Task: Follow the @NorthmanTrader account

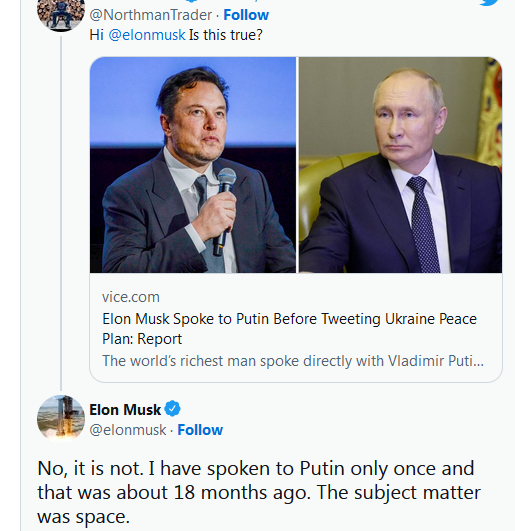Action: point(246,15)
